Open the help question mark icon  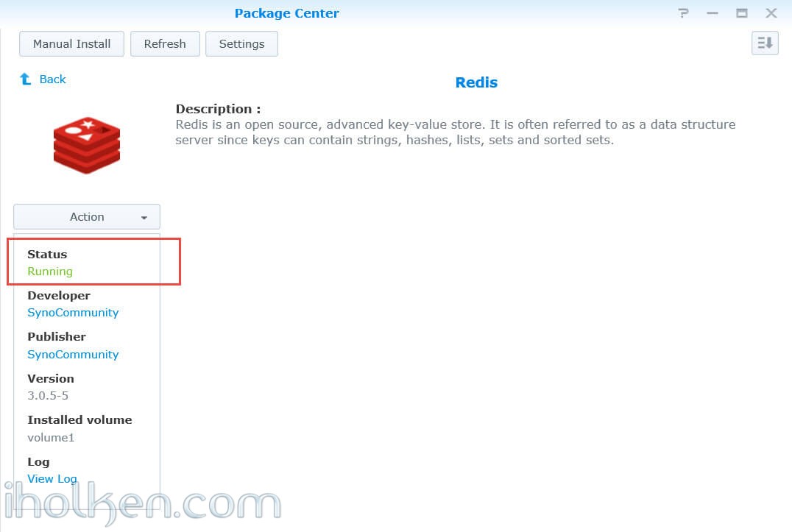click(x=683, y=13)
